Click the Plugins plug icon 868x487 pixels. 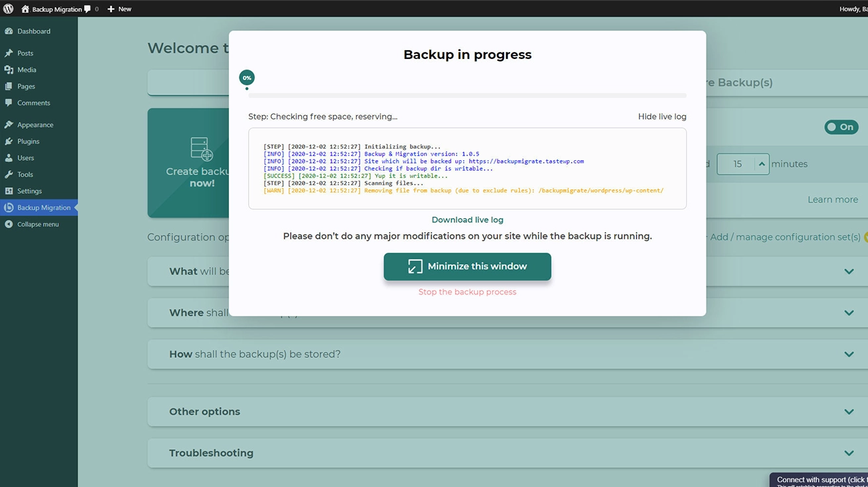pos(9,141)
